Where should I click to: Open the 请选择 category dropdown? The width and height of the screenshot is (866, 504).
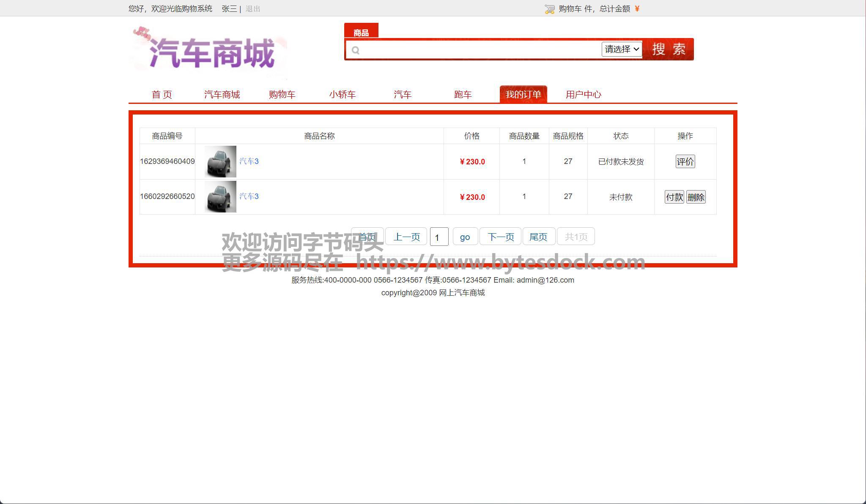click(621, 49)
